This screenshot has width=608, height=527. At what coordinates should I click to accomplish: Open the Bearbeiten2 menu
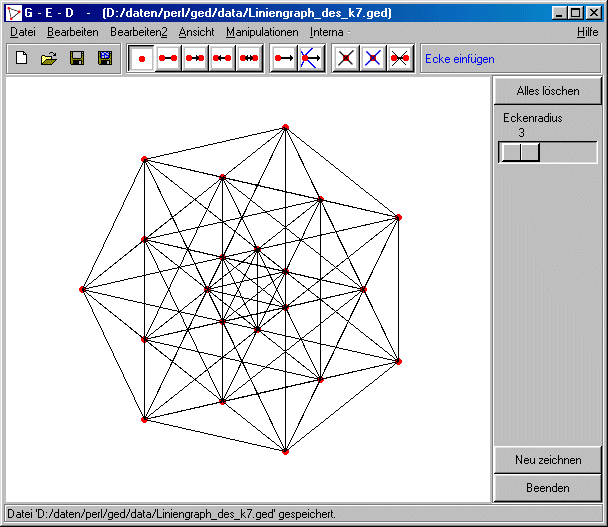click(x=138, y=32)
